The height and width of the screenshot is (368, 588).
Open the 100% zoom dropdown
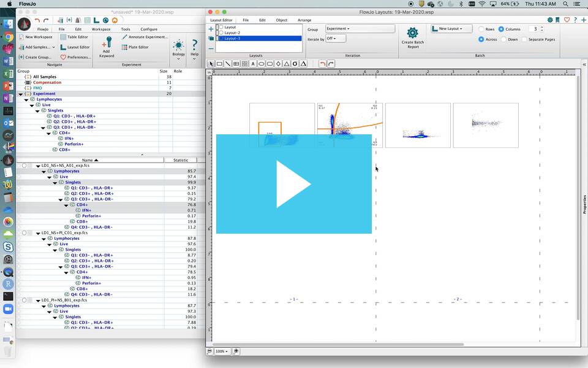coord(222,351)
